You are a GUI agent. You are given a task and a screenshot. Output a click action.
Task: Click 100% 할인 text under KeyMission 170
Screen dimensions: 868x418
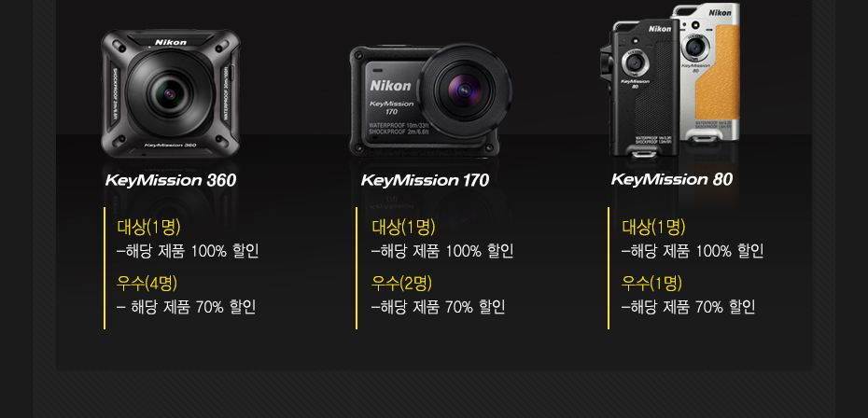click(480, 251)
